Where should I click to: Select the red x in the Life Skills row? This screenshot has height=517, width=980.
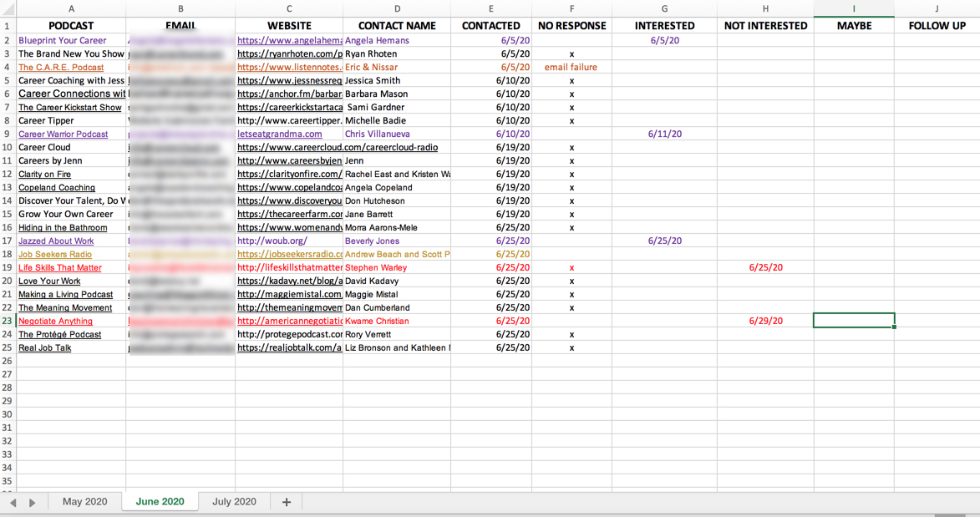(571, 267)
